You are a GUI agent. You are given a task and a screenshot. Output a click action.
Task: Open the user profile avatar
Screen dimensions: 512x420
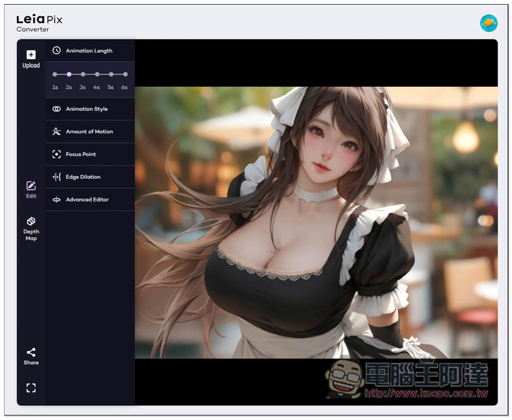click(488, 23)
